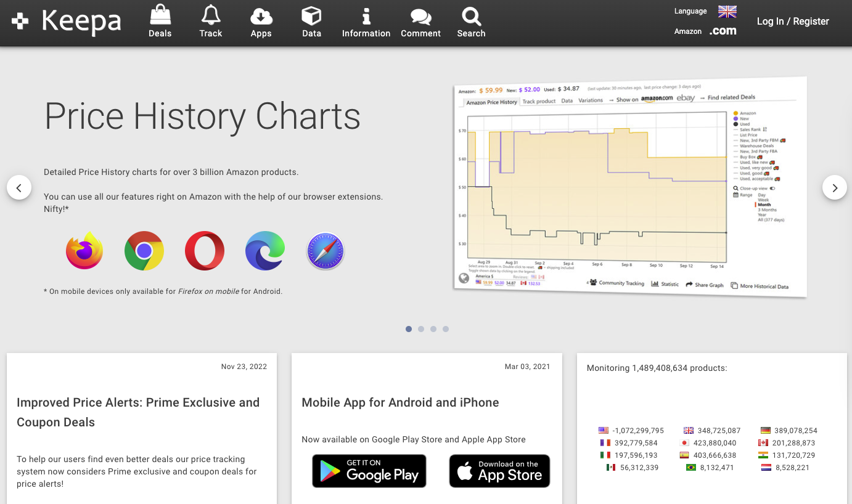852x504 pixels.
Task: Open the Amazon .com domain selector
Action: tap(723, 31)
